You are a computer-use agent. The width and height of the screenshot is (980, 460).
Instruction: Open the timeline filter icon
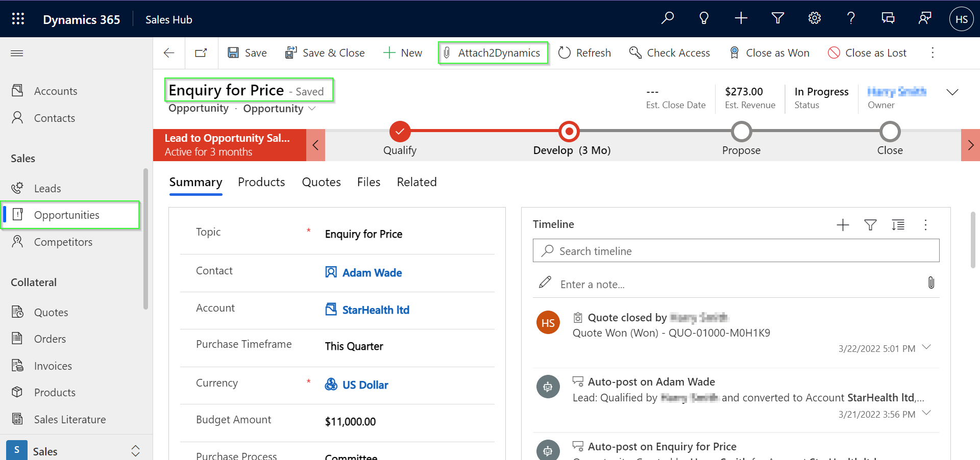point(870,225)
